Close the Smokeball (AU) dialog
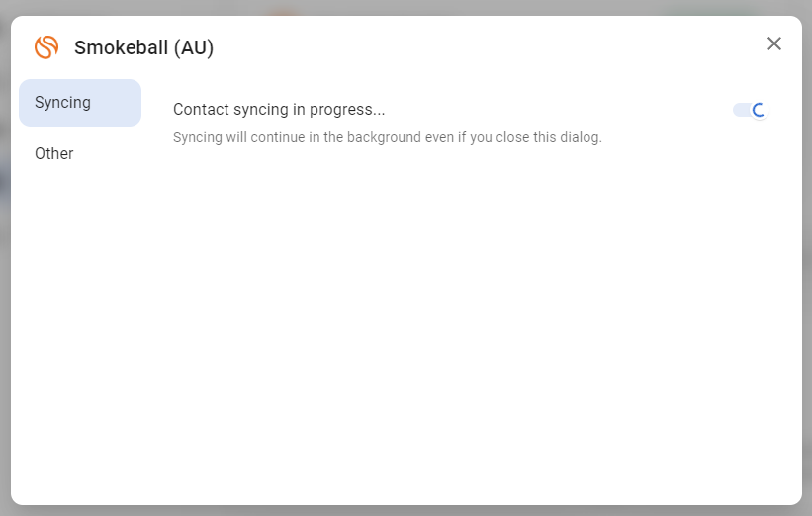The height and width of the screenshot is (516, 812). (x=774, y=43)
